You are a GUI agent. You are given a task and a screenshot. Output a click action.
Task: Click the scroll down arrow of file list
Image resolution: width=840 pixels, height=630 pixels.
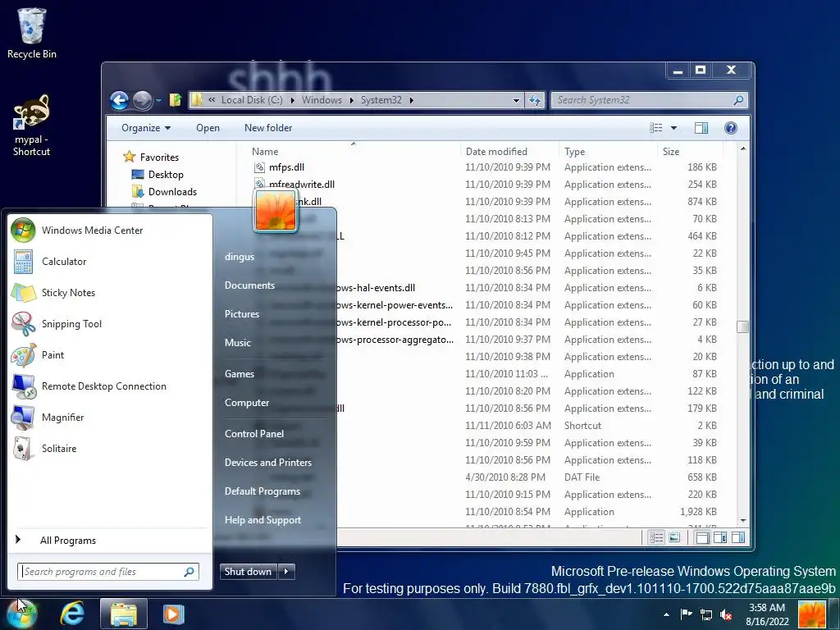[x=742, y=520]
